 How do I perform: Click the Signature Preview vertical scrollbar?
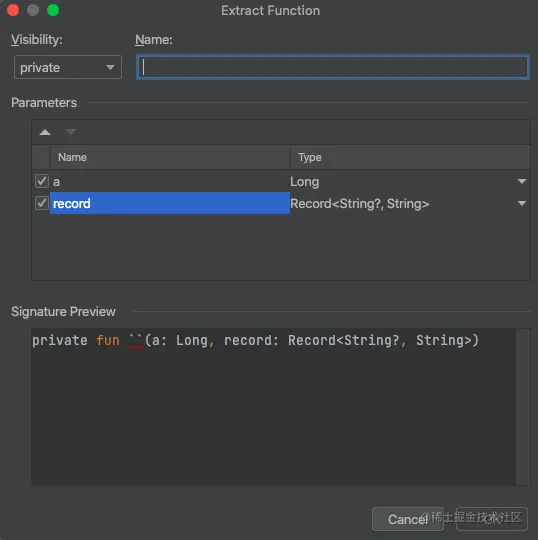click(523, 407)
